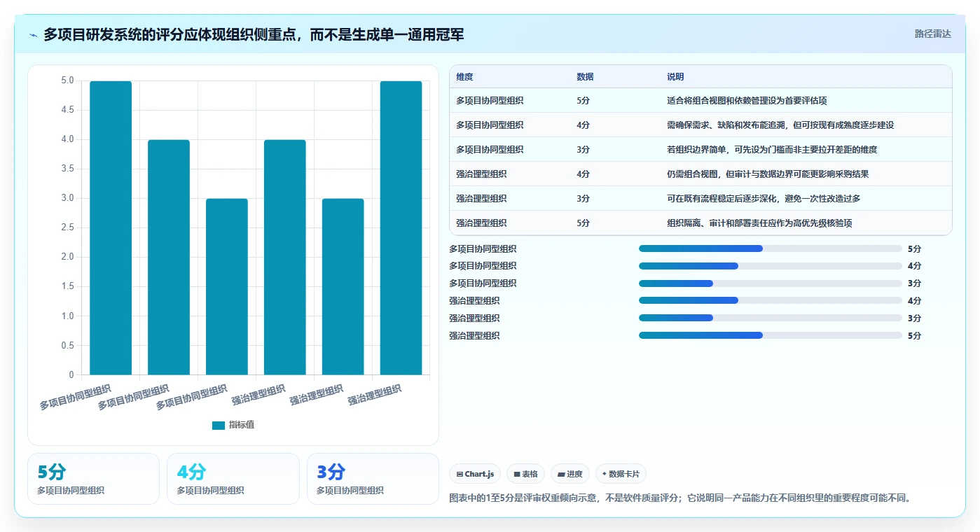Click the 5.0 y-axis tick label
This screenshot has width=980, height=532.
tap(68, 80)
